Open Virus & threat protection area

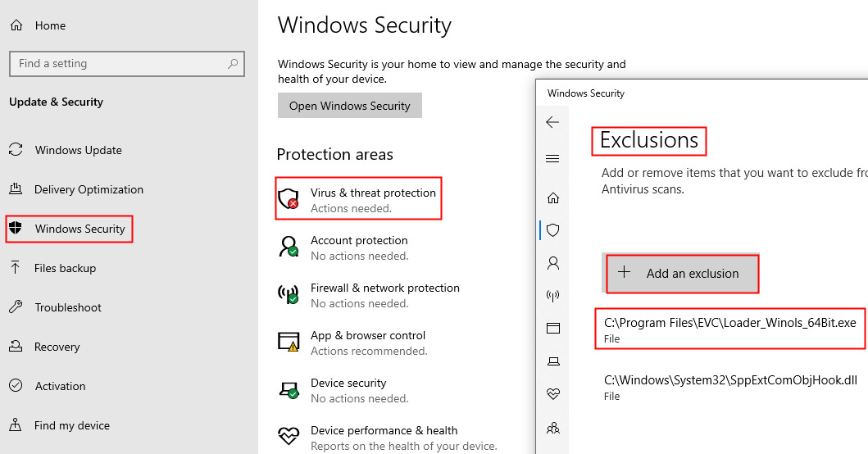(372, 198)
